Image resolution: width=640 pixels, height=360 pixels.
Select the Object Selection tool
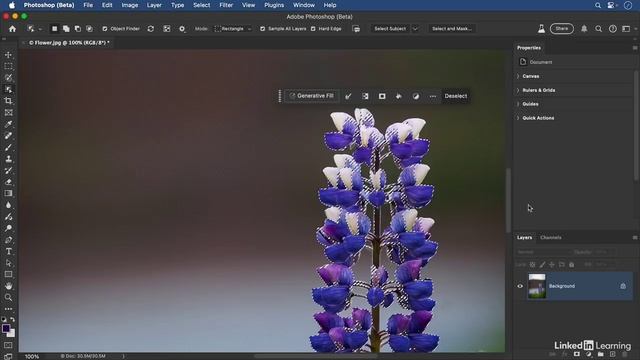9,89
